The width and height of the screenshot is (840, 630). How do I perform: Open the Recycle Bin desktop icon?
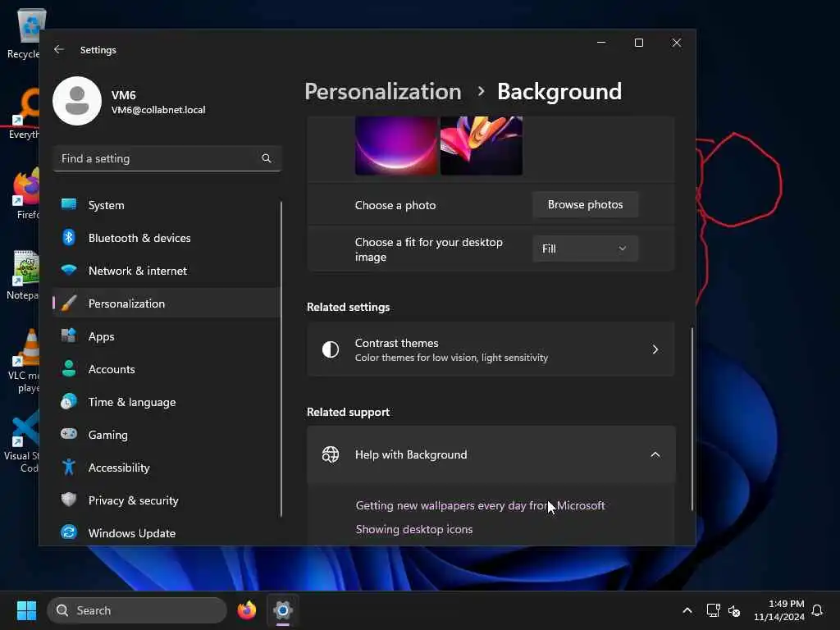24,33
